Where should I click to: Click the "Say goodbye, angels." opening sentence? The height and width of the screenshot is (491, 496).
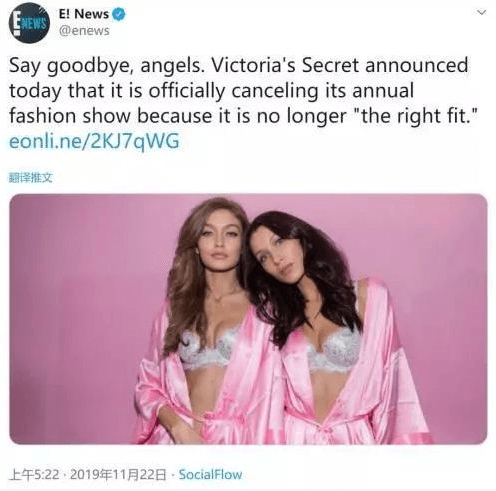(107, 66)
